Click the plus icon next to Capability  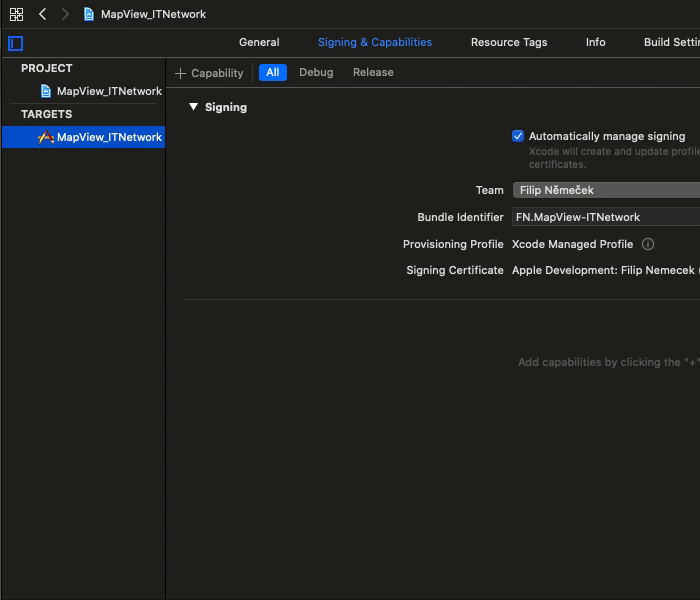point(180,73)
